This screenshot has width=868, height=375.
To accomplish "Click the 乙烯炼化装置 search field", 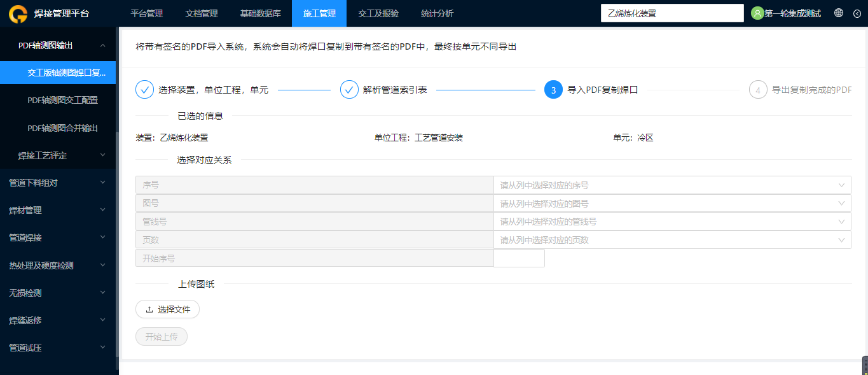I will coord(672,13).
